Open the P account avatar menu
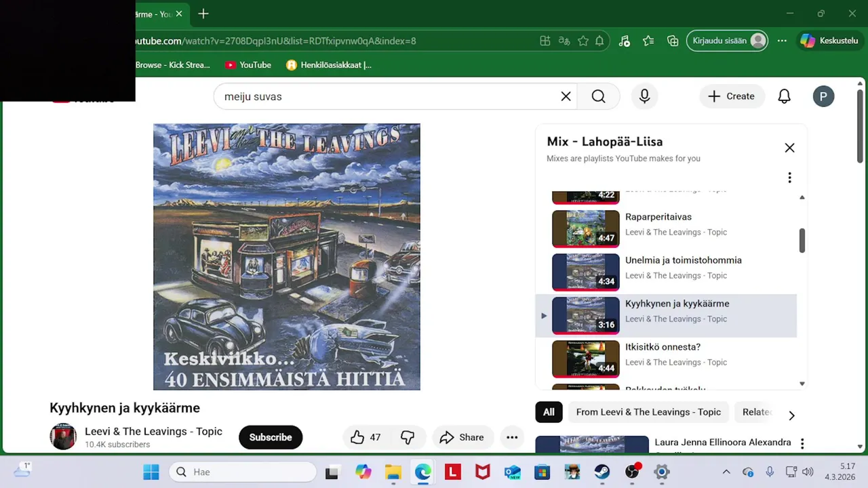Image resolution: width=868 pixels, height=488 pixels. click(823, 96)
